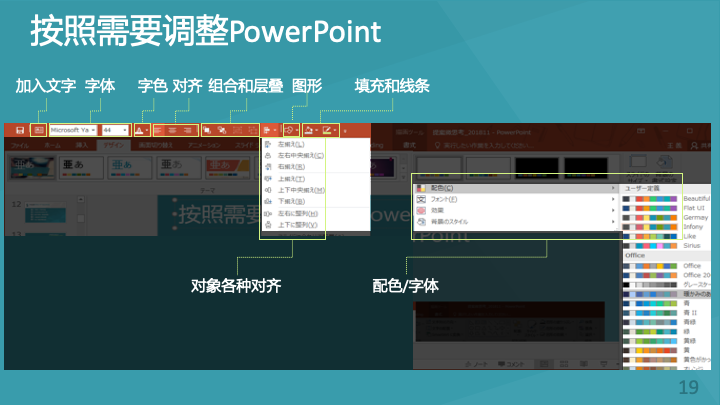This screenshot has height=405, width=720.
Task: Select 下揃え(B) align bottom menu item
Action: [x=315, y=201]
